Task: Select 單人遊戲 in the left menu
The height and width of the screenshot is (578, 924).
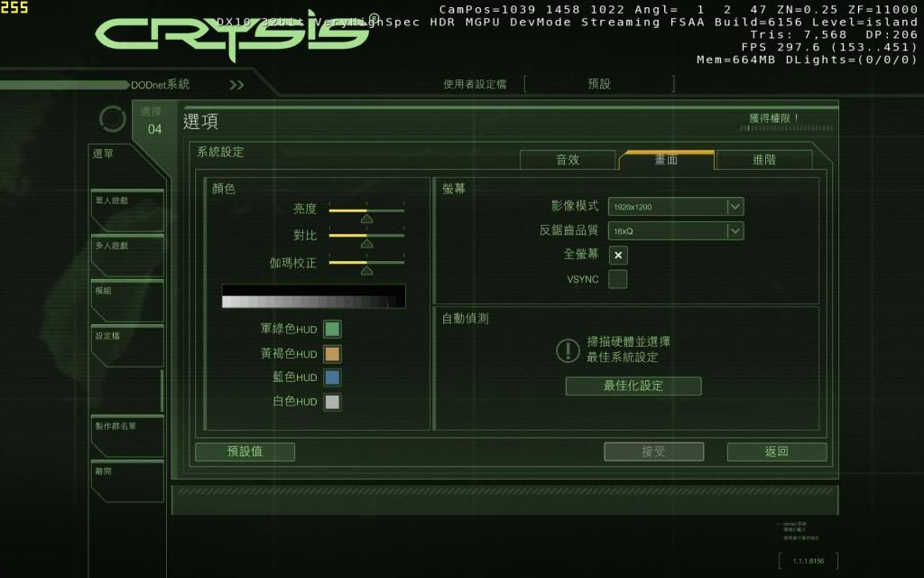Action: point(126,208)
